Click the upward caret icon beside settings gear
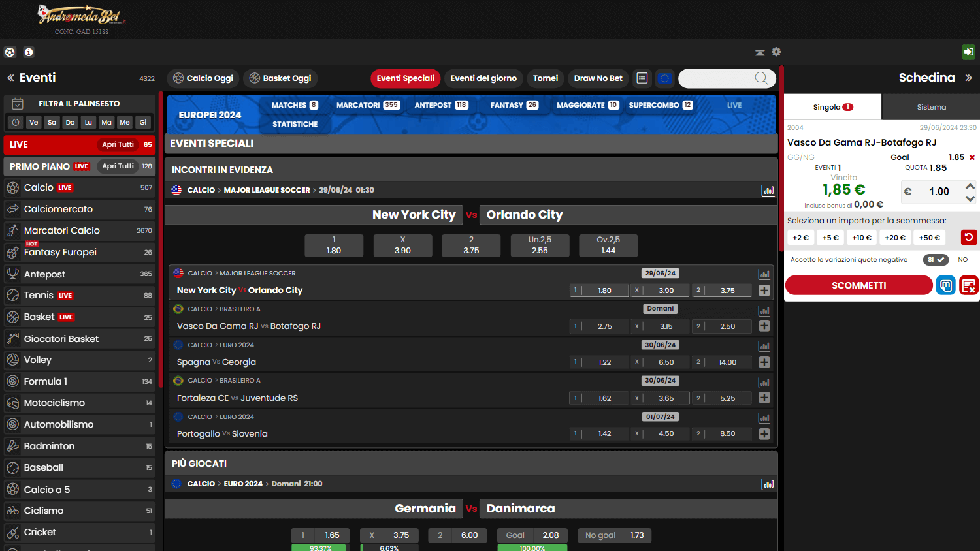980x551 pixels. [x=760, y=52]
